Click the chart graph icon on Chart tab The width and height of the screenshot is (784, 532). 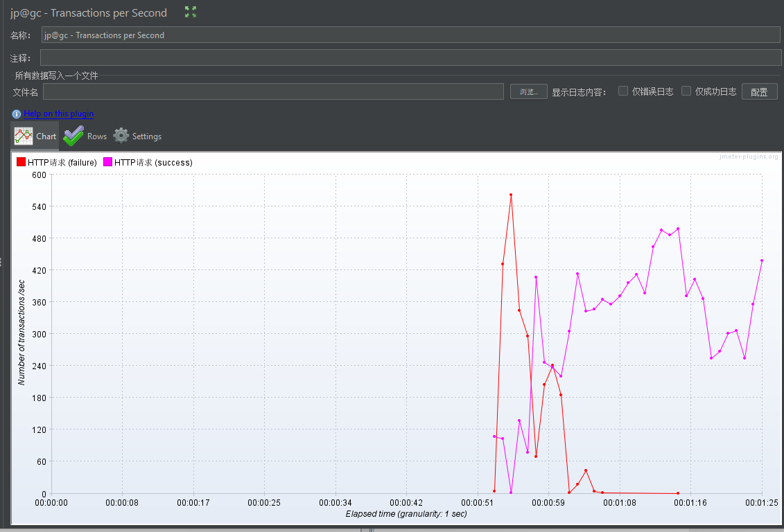[23, 136]
